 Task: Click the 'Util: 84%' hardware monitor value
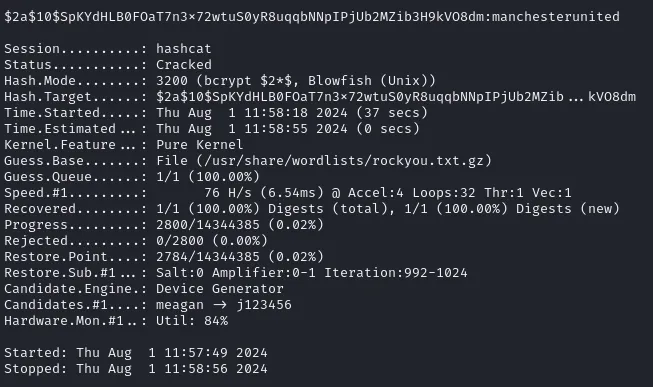[x=192, y=320]
